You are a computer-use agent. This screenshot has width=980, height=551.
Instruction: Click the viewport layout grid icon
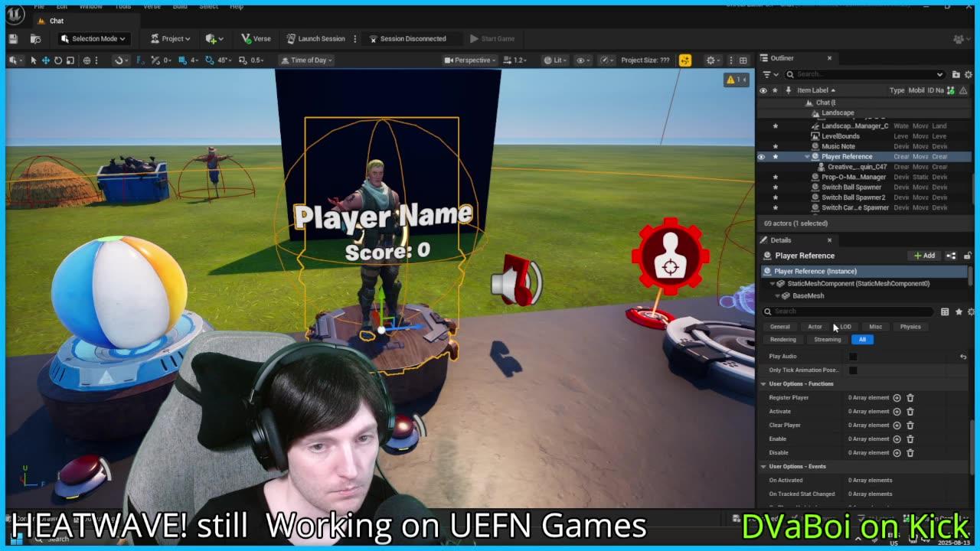[743, 60]
